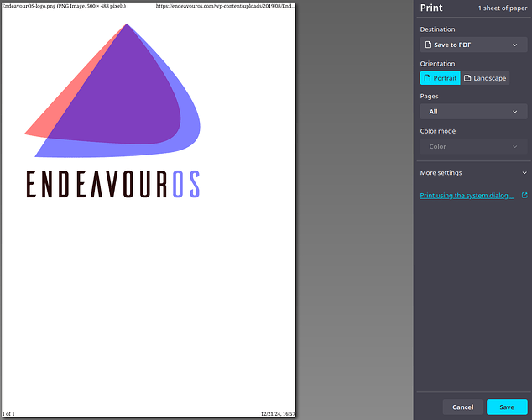The width and height of the screenshot is (532, 420).
Task: Click the Pages label
Action: [x=429, y=97]
